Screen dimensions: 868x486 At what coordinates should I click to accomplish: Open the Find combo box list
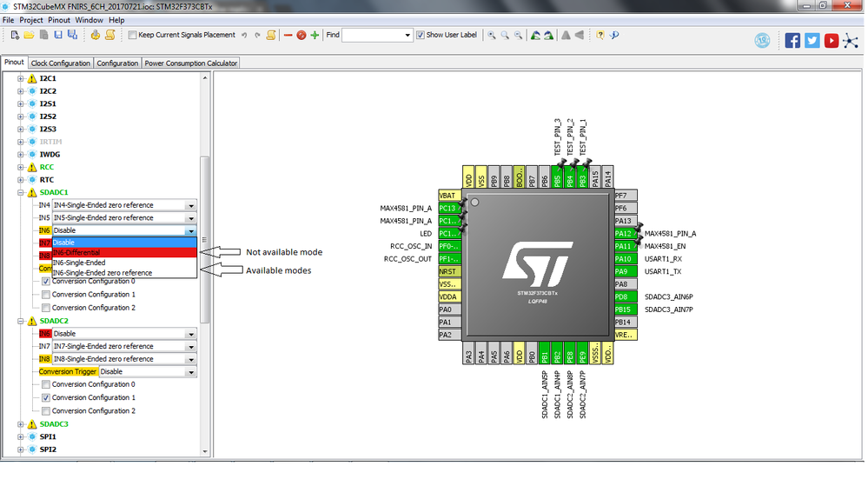point(407,35)
